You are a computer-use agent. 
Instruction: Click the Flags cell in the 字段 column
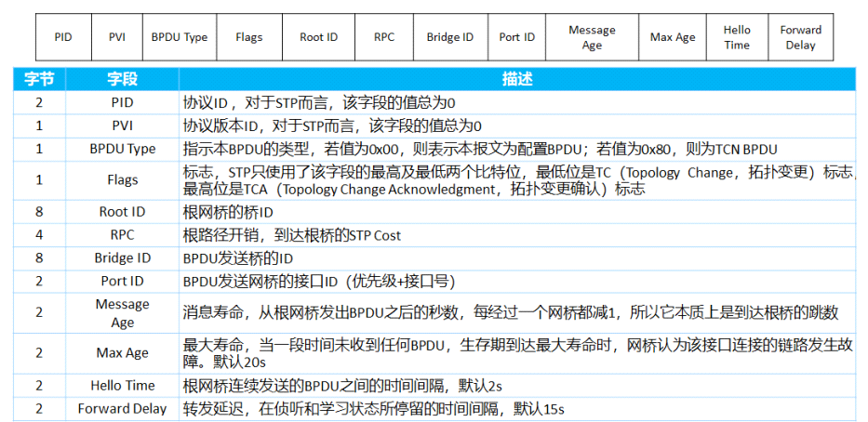pyautogui.click(x=123, y=180)
